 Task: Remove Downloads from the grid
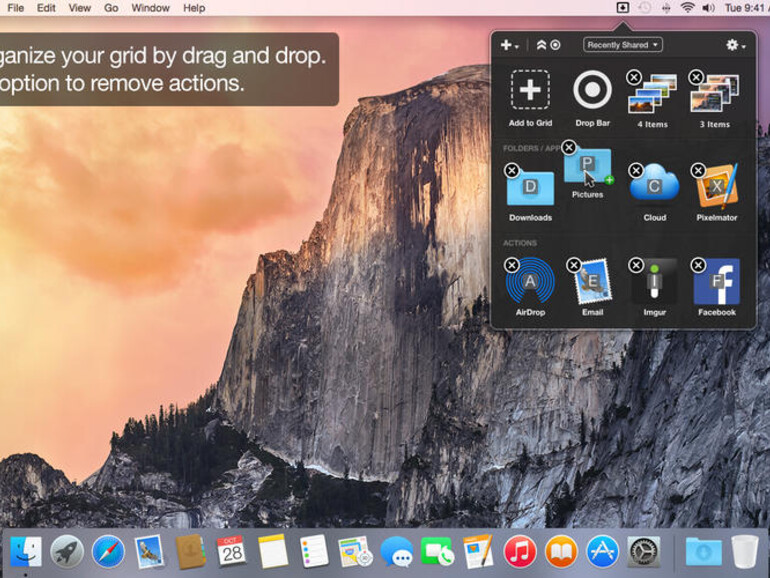(x=512, y=170)
